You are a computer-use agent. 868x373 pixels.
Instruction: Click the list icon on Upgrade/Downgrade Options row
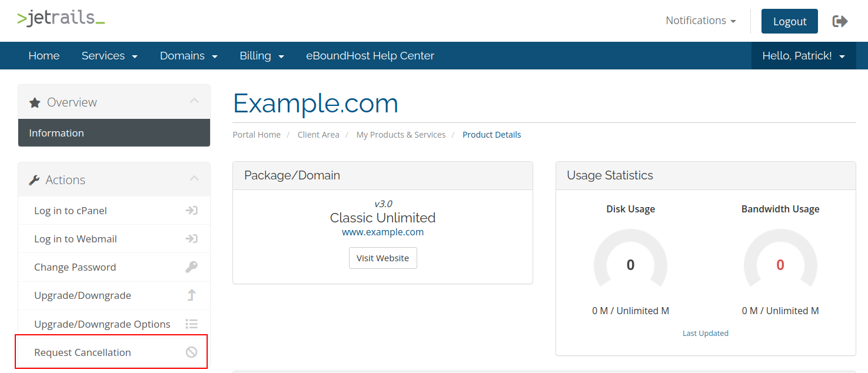click(191, 324)
